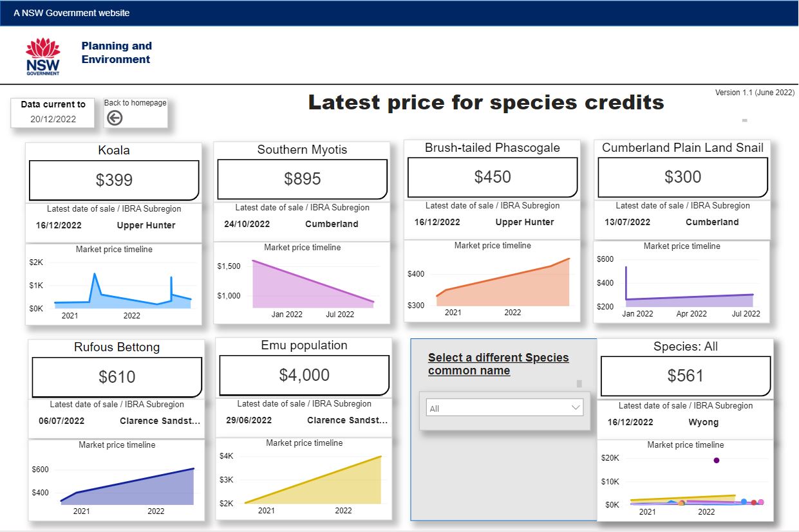Click the Select a different Species heading
Image resolution: width=799 pixels, height=532 pixels.
tap(498, 364)
